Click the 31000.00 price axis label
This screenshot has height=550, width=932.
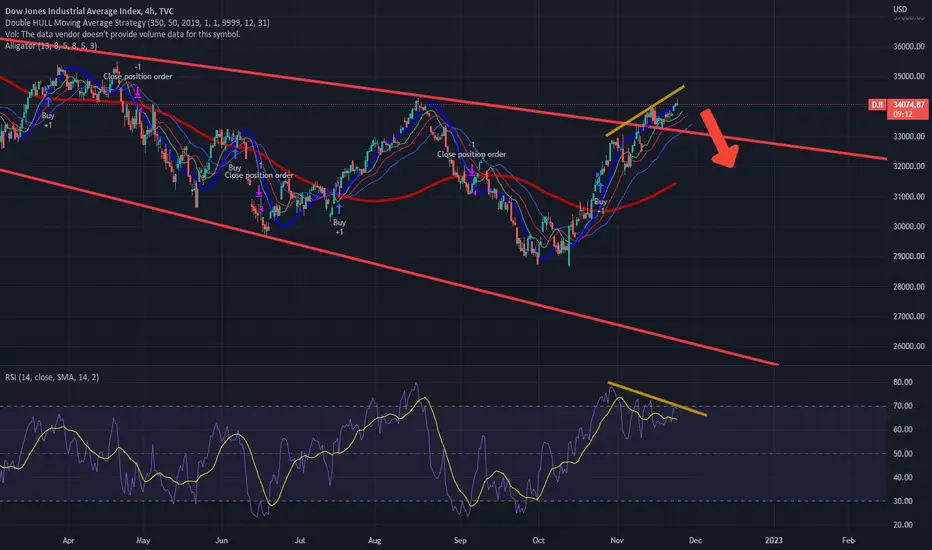(x=909, y=196)
